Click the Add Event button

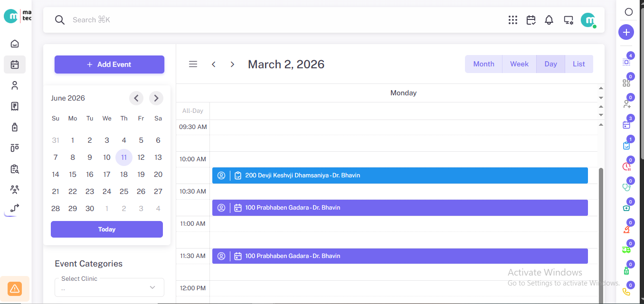click(x=109, y=64)
